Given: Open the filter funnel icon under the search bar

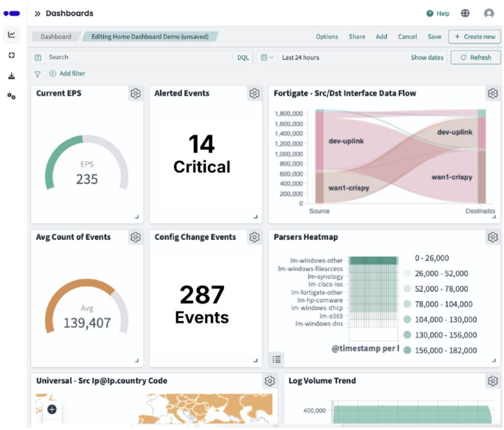Looking at the screenshot, I should 37,74.
